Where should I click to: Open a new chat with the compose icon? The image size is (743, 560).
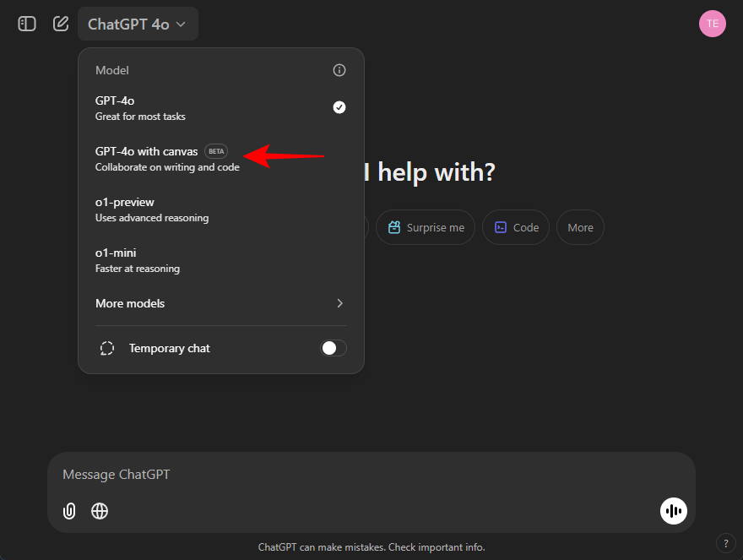point(60,24)
